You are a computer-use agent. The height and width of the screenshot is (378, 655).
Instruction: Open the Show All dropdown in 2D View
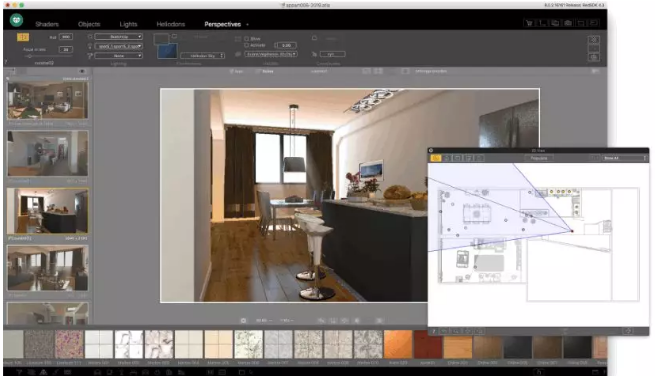point(625,158)
